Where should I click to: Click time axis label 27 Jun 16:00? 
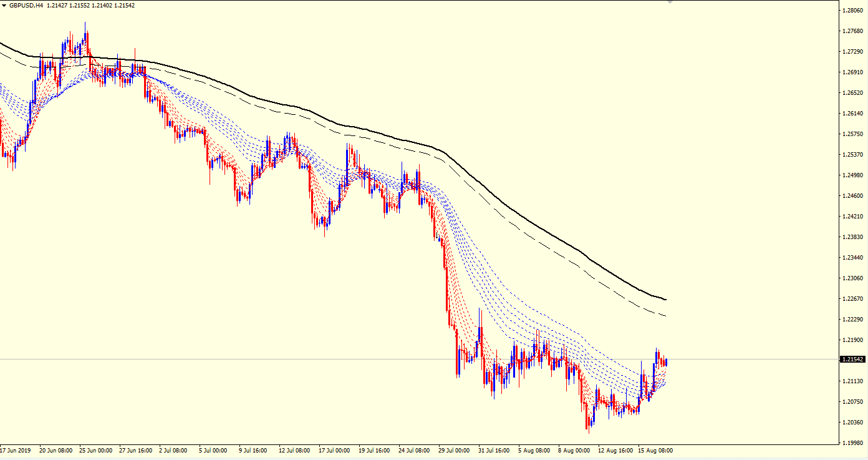pyautogui.click(x=135, y=450)
